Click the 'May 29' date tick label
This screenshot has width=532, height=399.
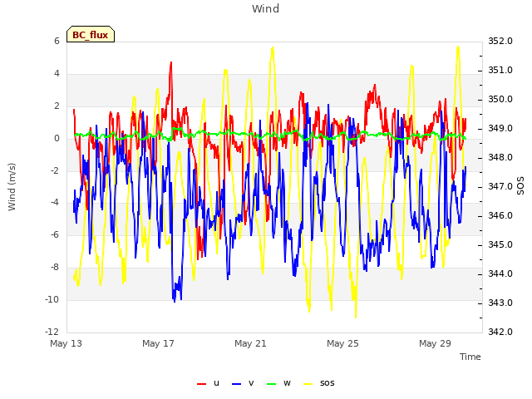click(435, 343)
